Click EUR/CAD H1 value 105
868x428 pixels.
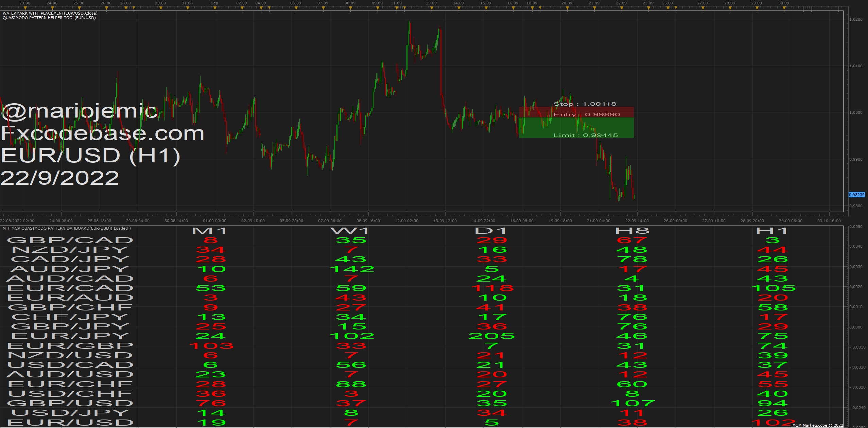pyautogui.click(x=774, y=288)
